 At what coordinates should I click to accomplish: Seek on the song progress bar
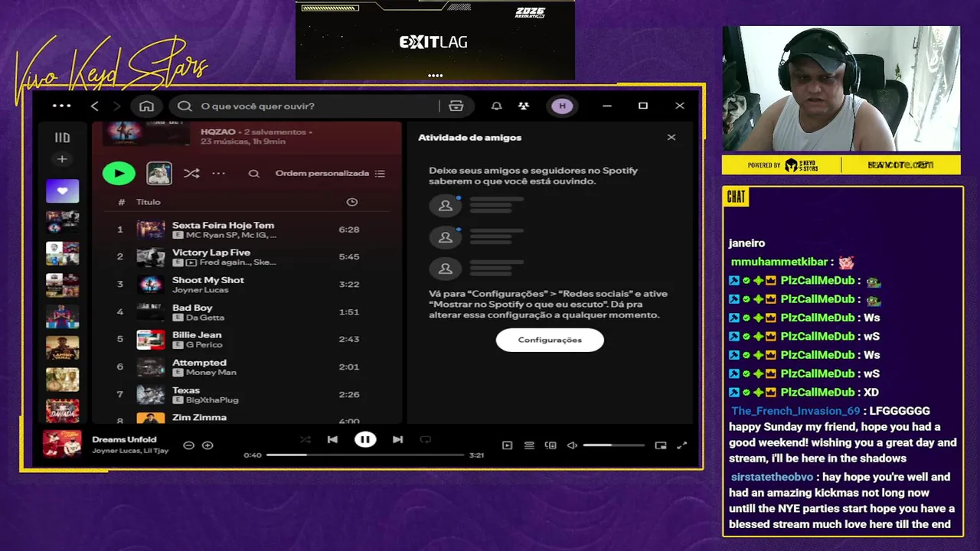tap(365, 455)
